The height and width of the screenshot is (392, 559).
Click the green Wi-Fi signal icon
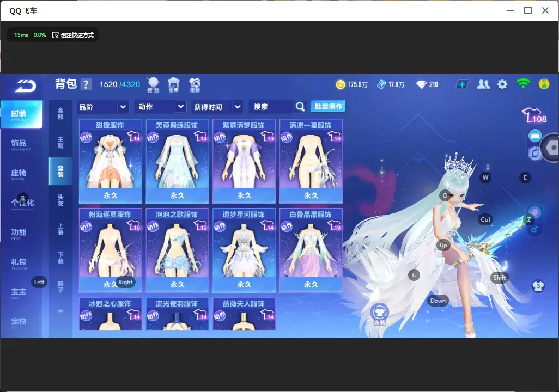tap(523, 84)
